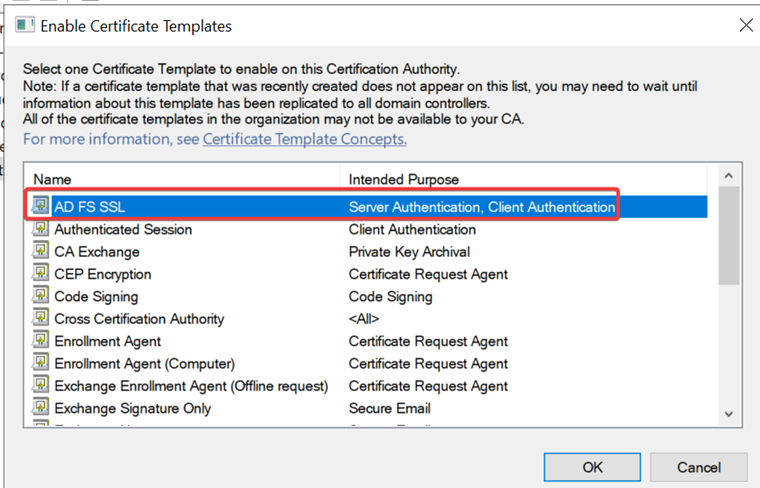The image size is (760, 488).
Task: Click the AD FS SSL template icon
Action: [x=40, y=206]
